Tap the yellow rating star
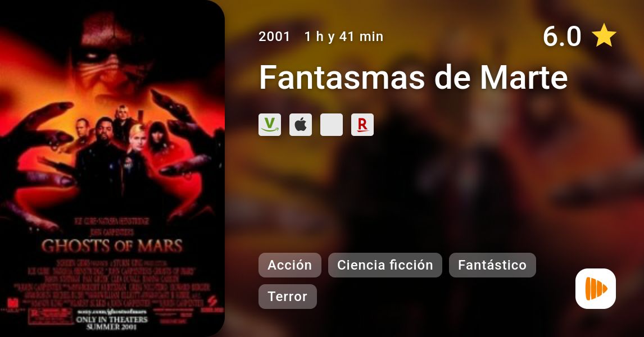644x337 pixels. coord(604,36)
